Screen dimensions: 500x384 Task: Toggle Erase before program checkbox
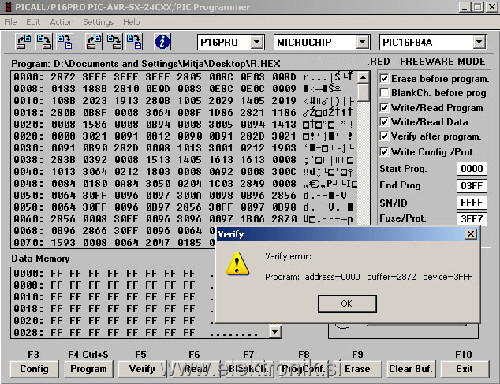(x=384, y=78)
